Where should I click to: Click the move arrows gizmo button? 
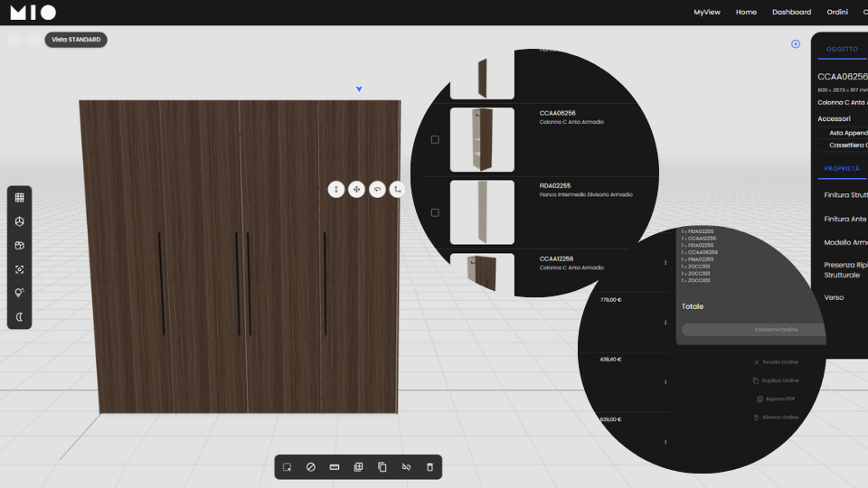[x=356, y=189]
